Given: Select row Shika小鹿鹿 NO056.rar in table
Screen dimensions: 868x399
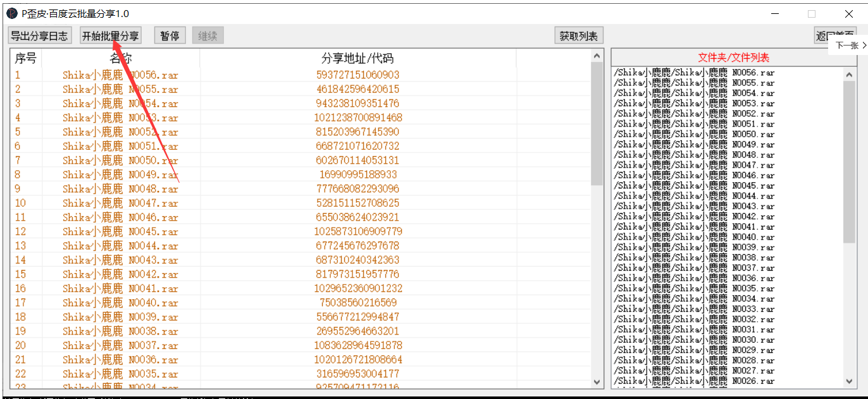Looking at the screenshot, I should pyautogui.click(x=301, y=75).
